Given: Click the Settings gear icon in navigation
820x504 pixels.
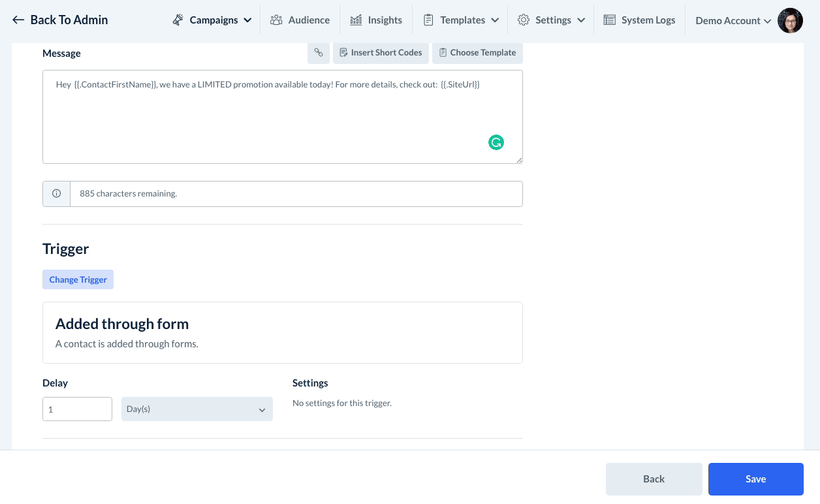Looking at the screenshot, I should click(523, 20).
